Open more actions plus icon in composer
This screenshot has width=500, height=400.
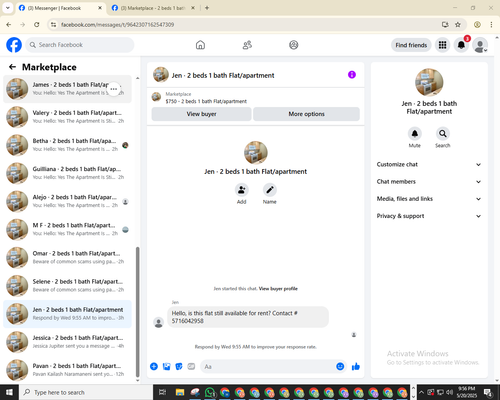pyautogui.click(x=154, y=367)
